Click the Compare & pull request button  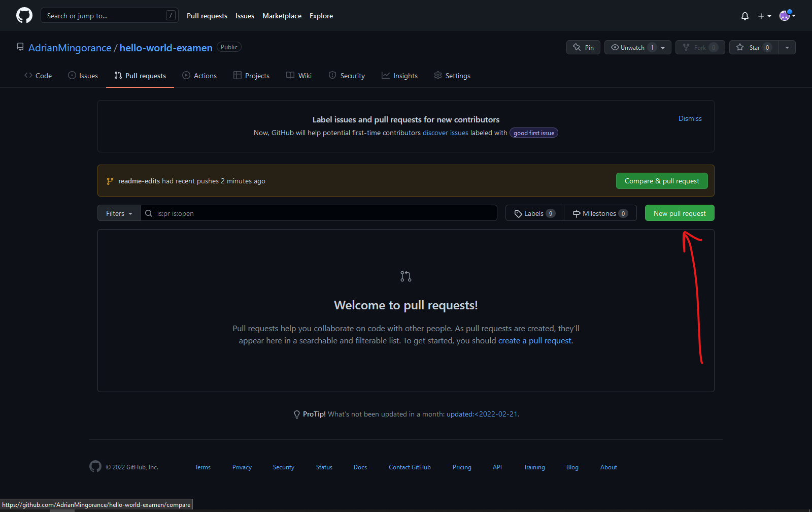point(662,180)
